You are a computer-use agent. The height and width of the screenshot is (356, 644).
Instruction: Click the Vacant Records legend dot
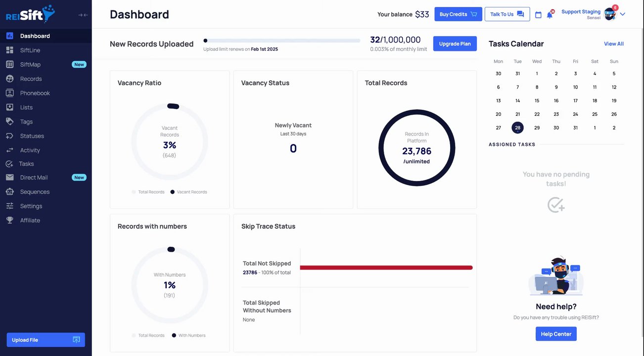tap(173, 192)
